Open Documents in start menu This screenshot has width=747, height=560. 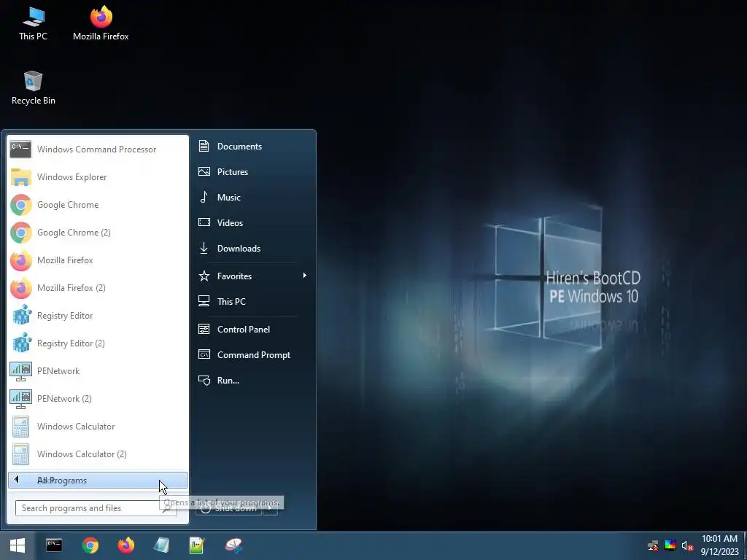(x=253, y=146)
